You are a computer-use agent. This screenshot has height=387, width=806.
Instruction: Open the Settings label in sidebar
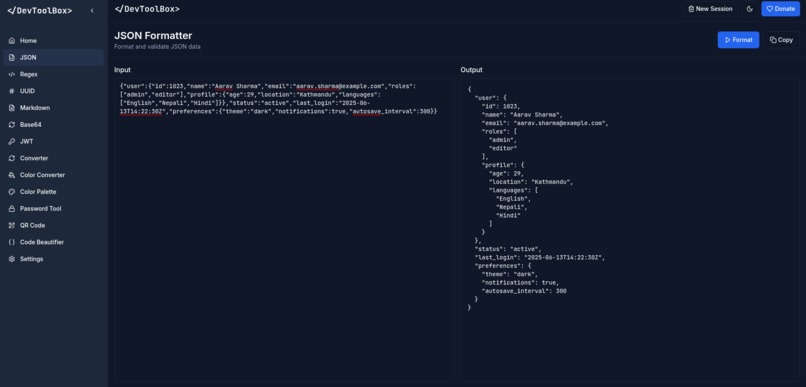31,259
